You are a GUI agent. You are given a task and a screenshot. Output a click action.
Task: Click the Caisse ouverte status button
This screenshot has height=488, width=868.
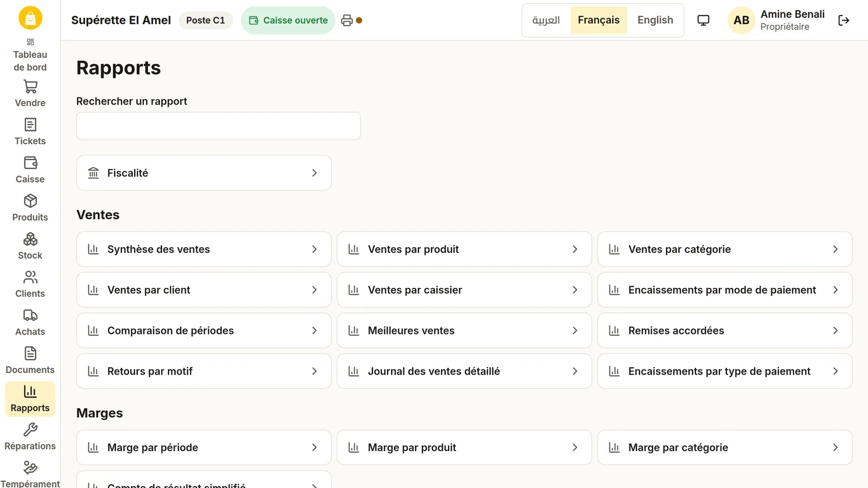(x=288, y=21)
